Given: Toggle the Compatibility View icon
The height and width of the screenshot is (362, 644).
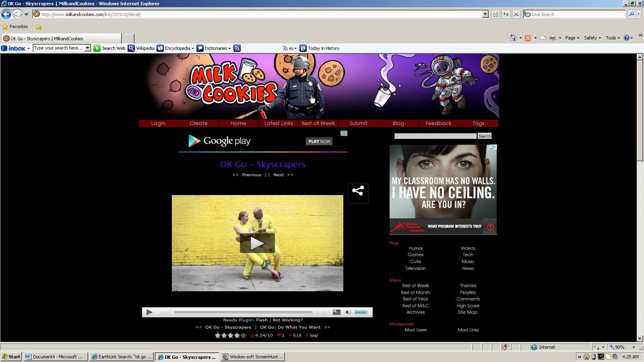Looking at the screenshot, I should click(x=495, y=14).
